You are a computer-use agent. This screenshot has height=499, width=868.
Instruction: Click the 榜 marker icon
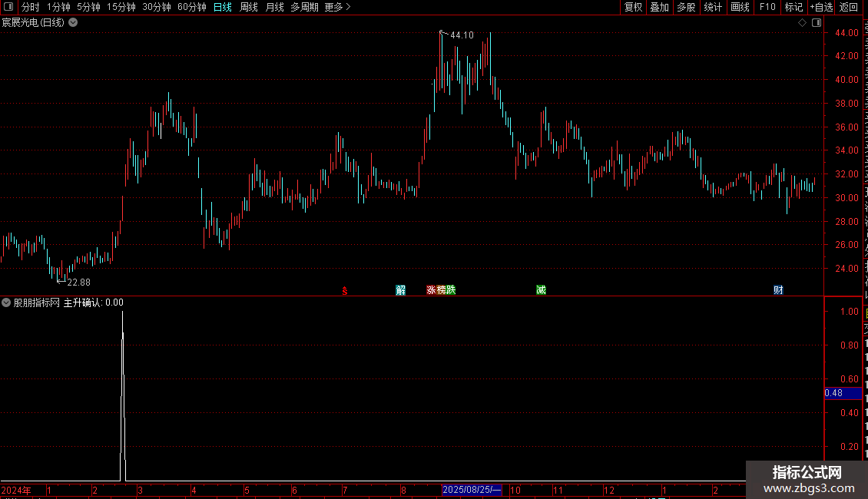click(441, 290)
